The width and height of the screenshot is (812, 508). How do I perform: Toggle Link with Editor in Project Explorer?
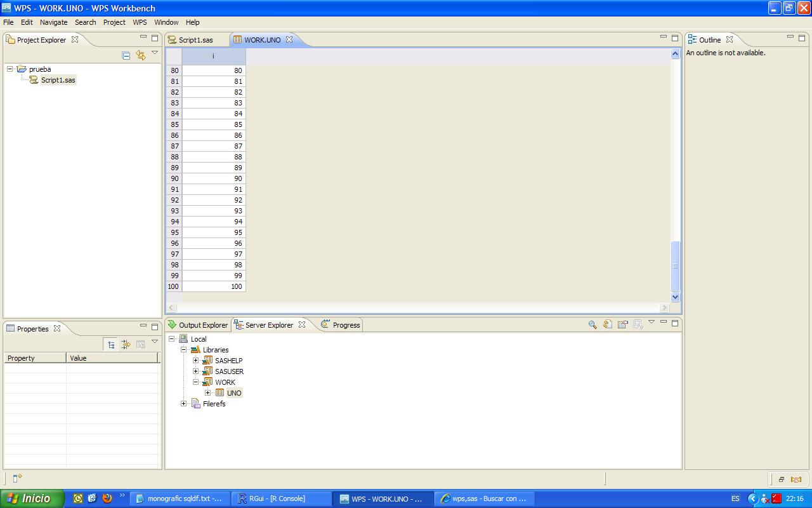[141, 56]
